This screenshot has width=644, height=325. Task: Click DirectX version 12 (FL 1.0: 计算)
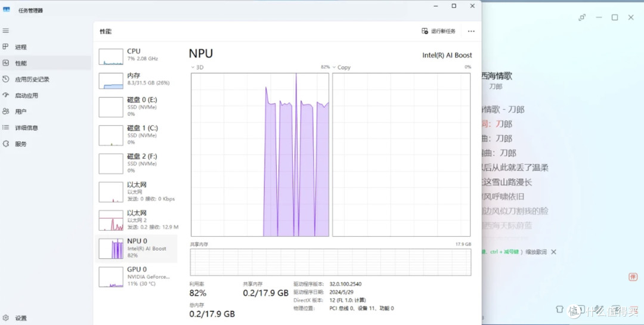point(348,300)
